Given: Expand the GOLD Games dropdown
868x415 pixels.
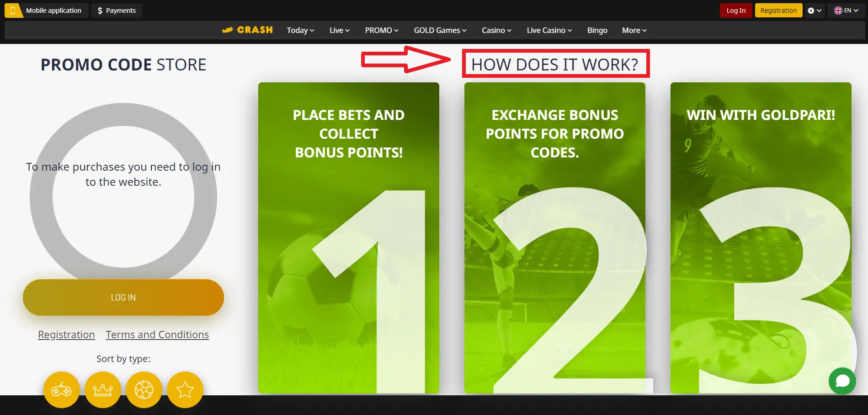Looking at the screenshot, I should pyautogui.click(x=440, y=30).
